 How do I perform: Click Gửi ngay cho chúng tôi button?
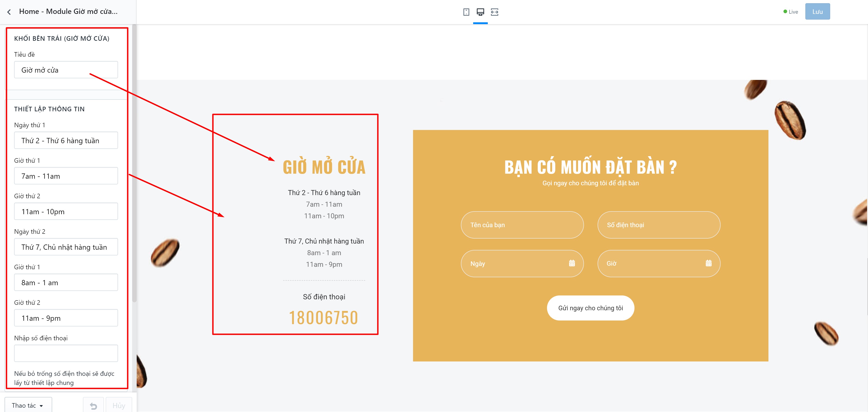[x=590, y=308]
